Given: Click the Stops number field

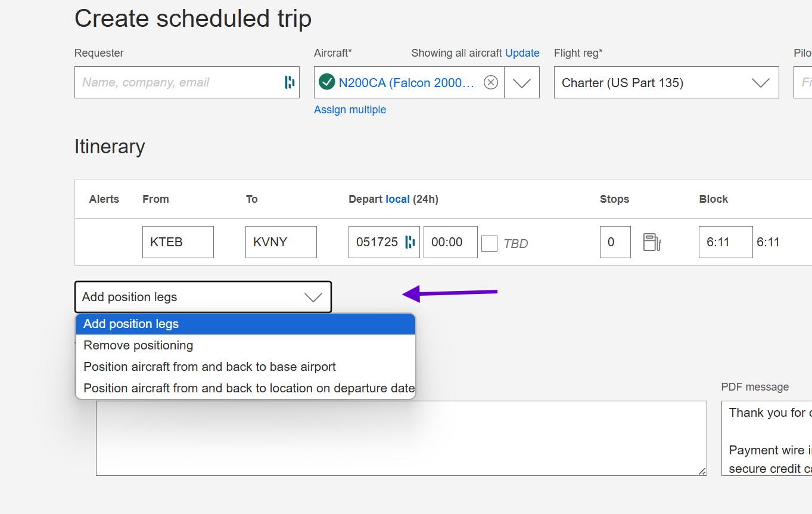Looking at the screenshot, I should coord(615,242).
